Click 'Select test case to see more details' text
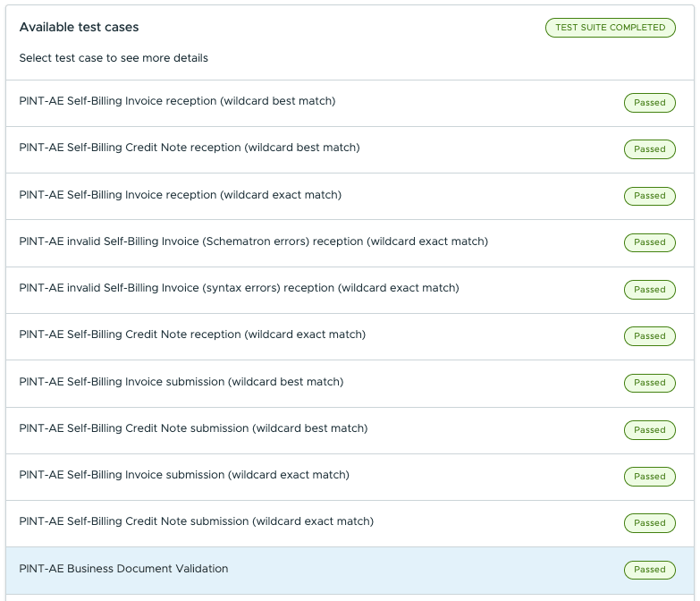 click(114, 58)
